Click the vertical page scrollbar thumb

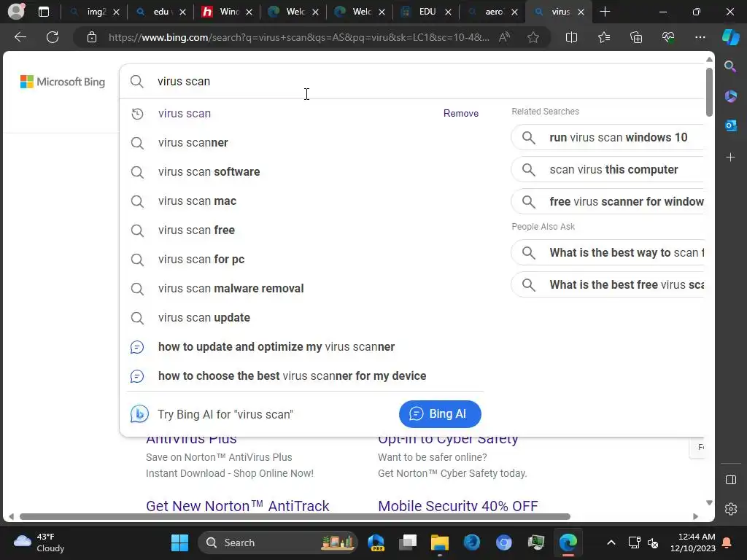709,93
